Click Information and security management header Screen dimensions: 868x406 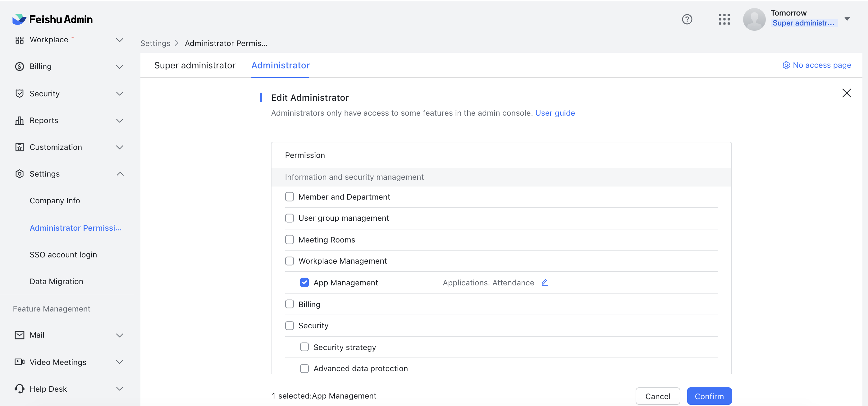point(354,177)
